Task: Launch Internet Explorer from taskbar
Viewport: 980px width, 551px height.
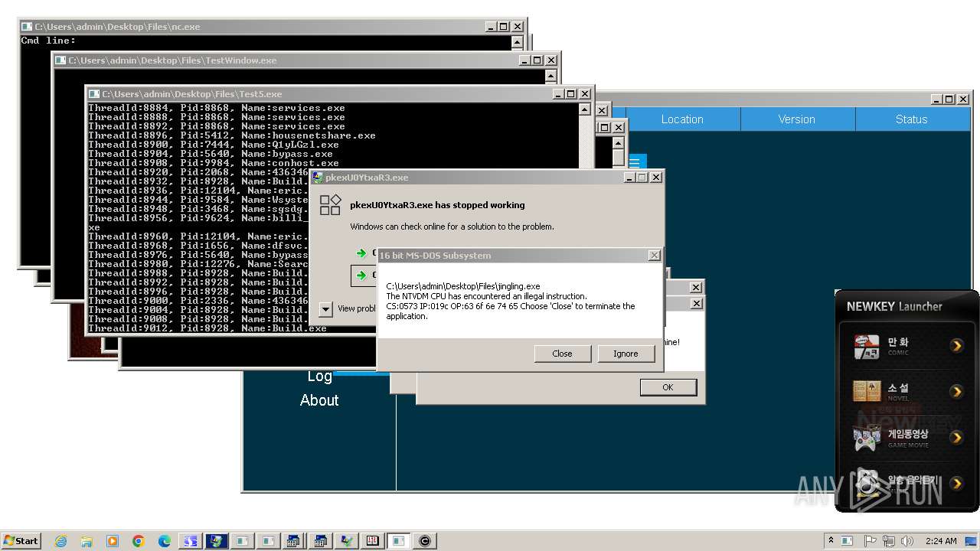Action: 61,541
